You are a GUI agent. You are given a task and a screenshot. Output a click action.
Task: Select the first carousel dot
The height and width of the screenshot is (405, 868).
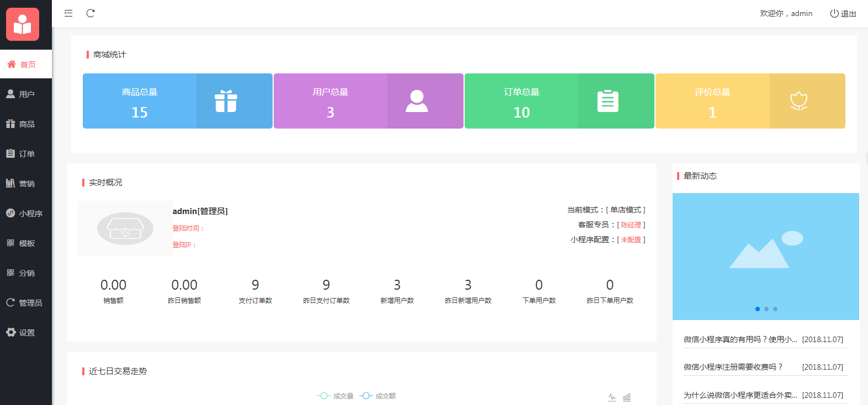point(758,309)
